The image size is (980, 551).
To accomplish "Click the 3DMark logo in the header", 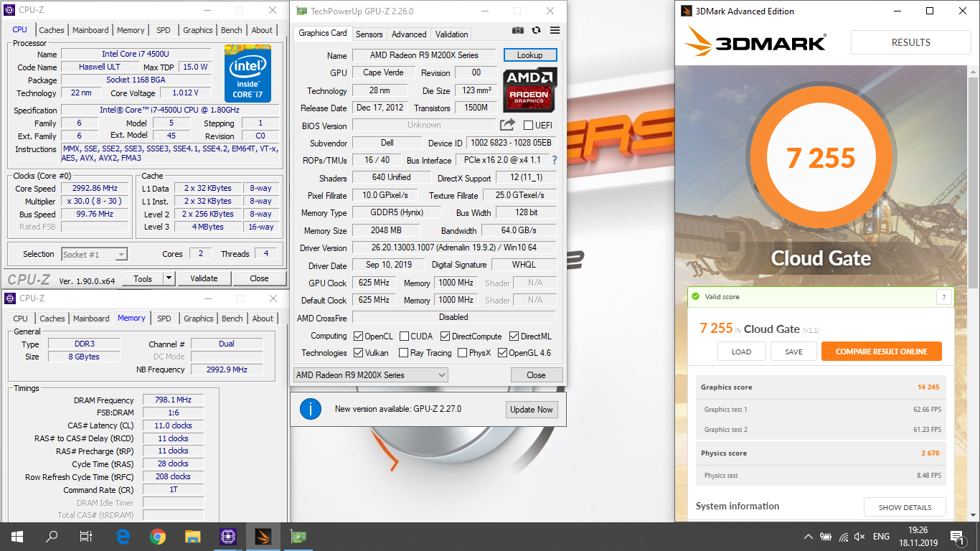I will pyautogui.click(x=755, y=42).
